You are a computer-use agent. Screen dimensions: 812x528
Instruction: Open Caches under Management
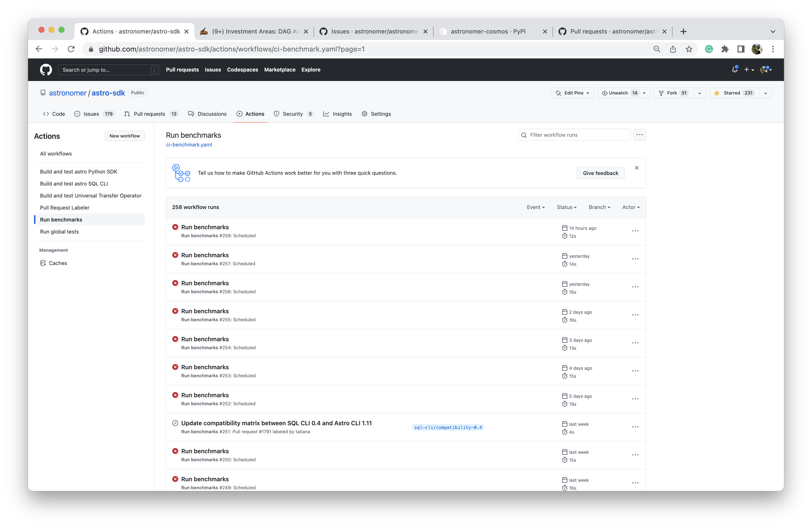(x=58, y=263)
